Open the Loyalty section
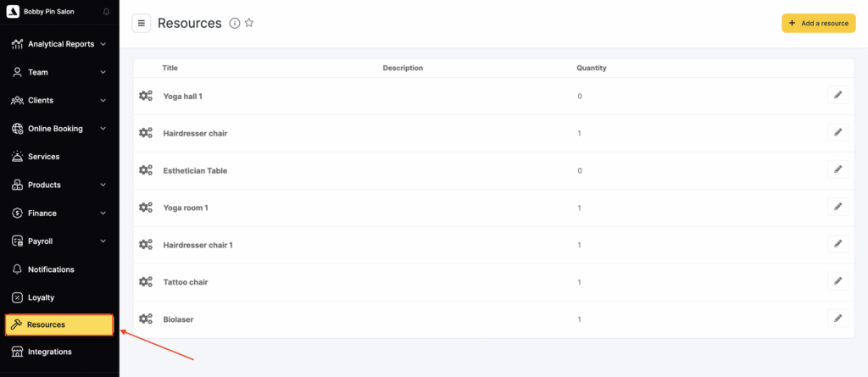The width and height of the screenshot is (868, 377). click(x=41, y=297)
